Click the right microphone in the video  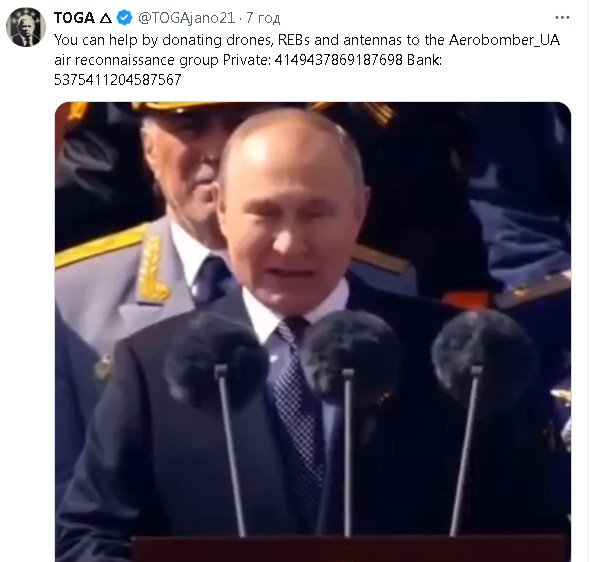click(484, 358)
